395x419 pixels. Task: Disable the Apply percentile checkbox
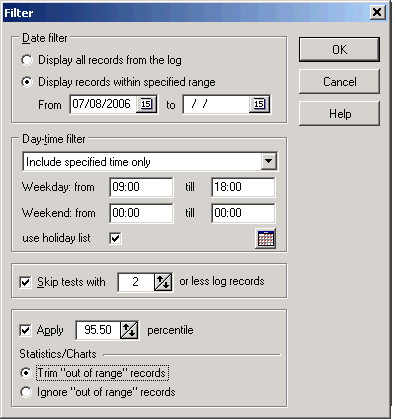tap(25, 330)
